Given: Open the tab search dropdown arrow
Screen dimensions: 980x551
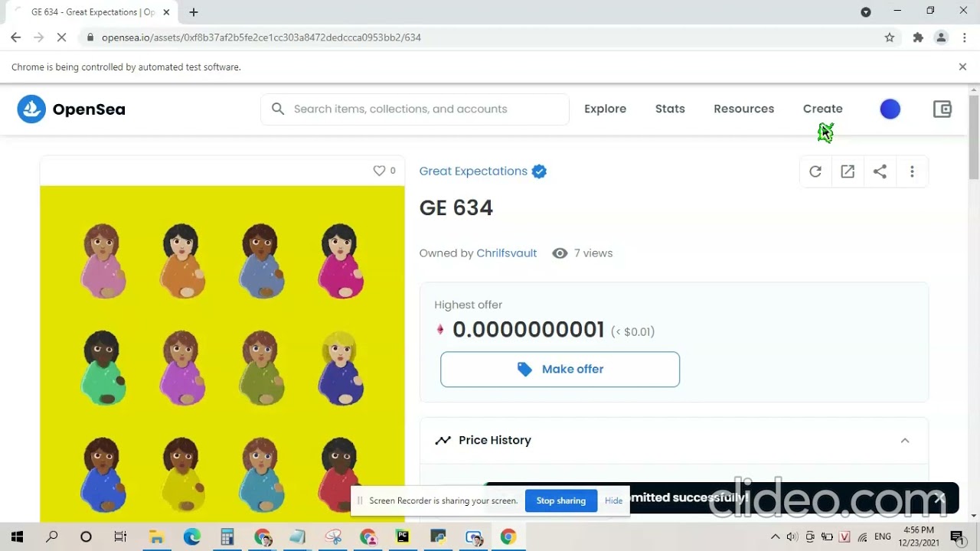Looking at the screenshot, I should [x=866, y=12].
